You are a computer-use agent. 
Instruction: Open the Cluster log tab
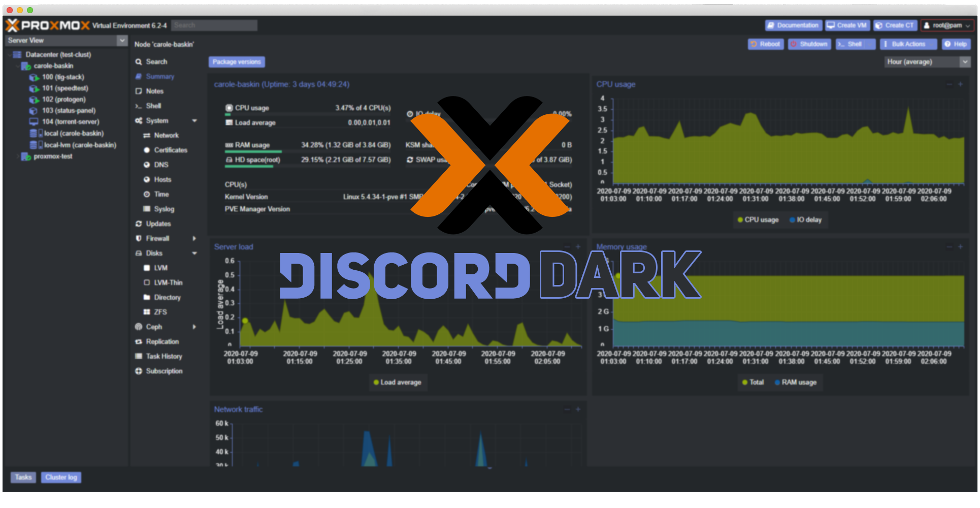[x=61, y=477]
